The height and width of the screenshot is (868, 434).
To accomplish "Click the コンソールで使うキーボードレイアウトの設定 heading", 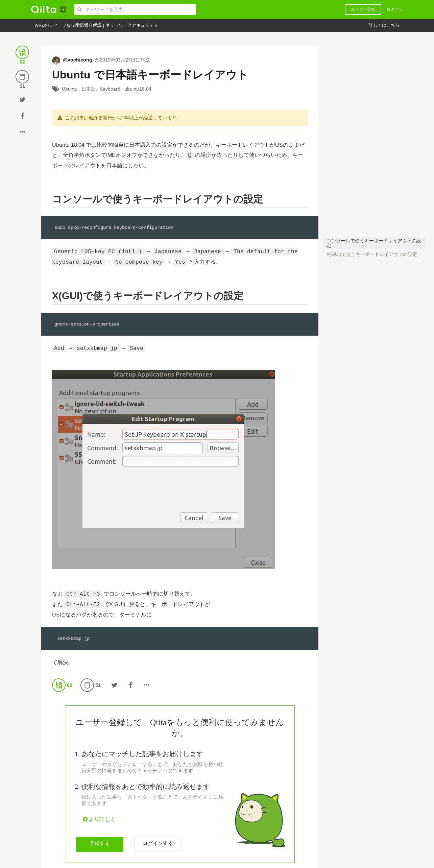I will pos(158,199).
